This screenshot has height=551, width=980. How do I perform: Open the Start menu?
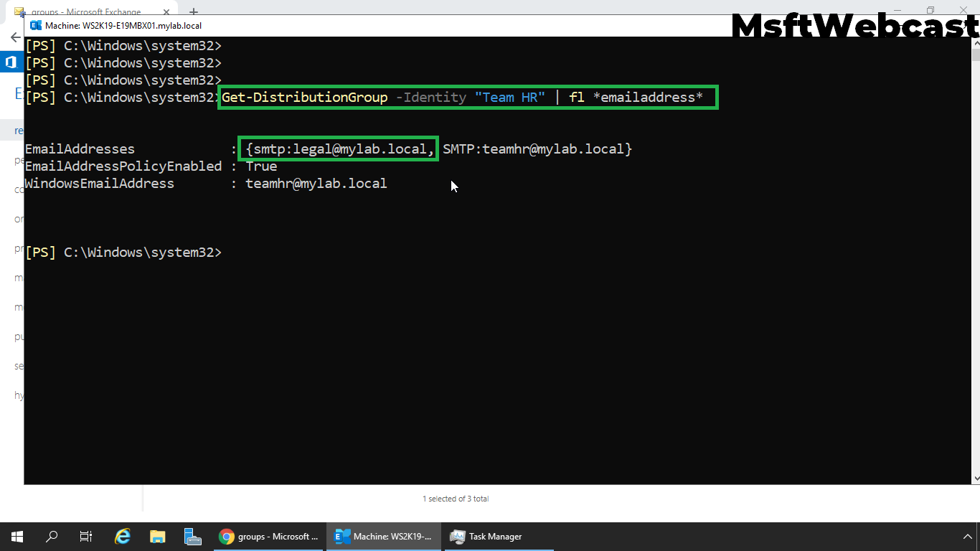tap(16, 536)
